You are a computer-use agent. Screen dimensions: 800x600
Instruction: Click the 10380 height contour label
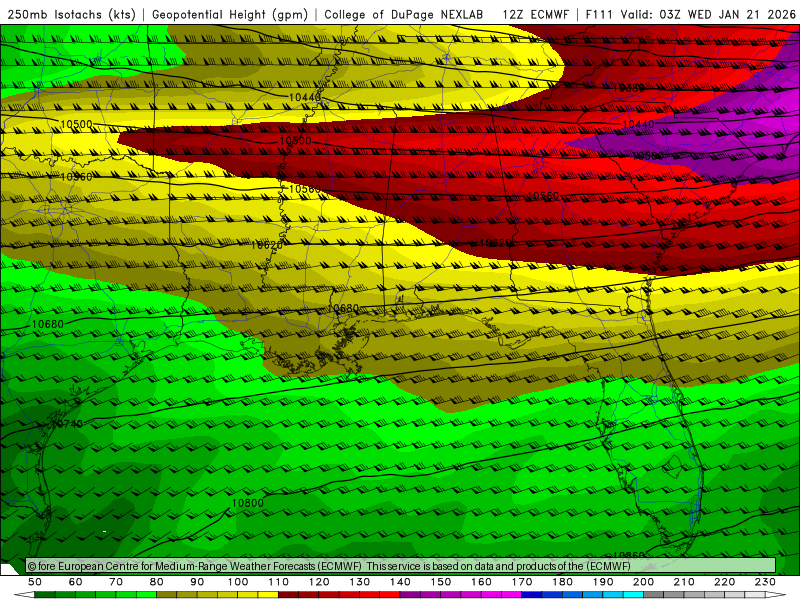(x=629, y=88)
